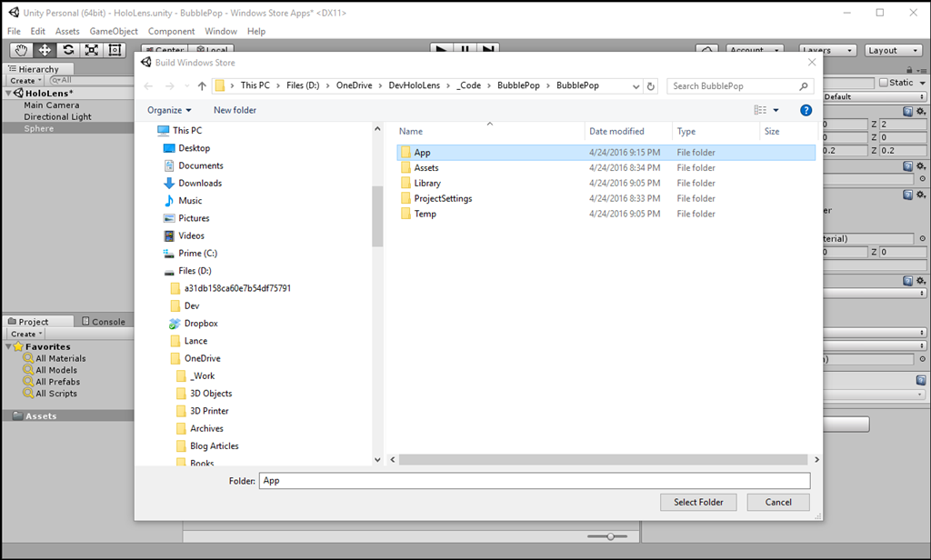
Task: Open the Layout dropdown in Unity
Action: coord(893,51)
